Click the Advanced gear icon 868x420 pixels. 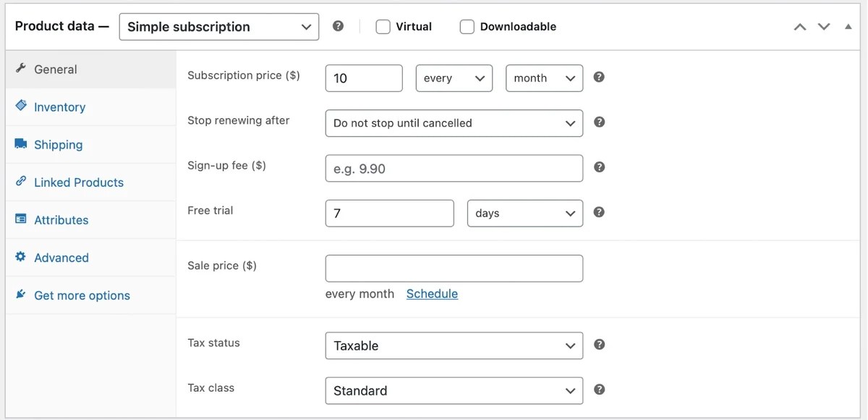21,257
